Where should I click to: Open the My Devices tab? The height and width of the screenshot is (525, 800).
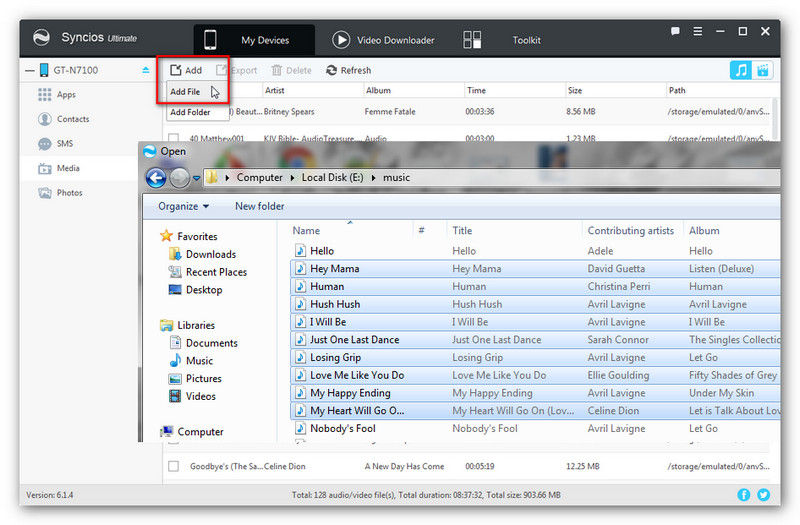point(254,40)
